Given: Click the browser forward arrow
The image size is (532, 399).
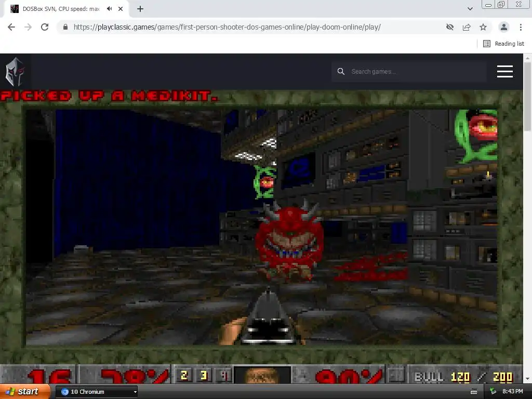Looking at the screenshot, I should coord(28,27).
